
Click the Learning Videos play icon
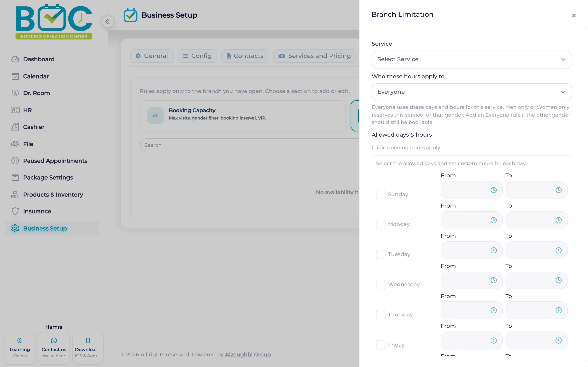pos(20,340)
